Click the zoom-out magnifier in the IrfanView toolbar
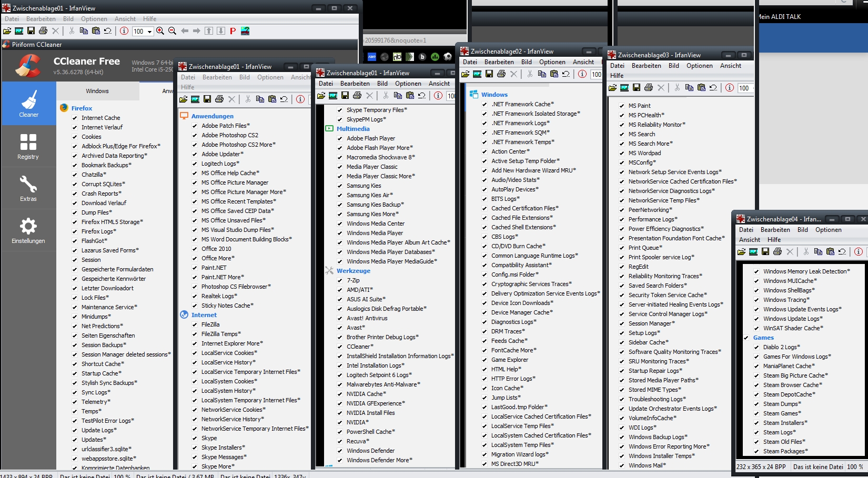Viewport: 868px width, 478px height. tap(172, 31)
